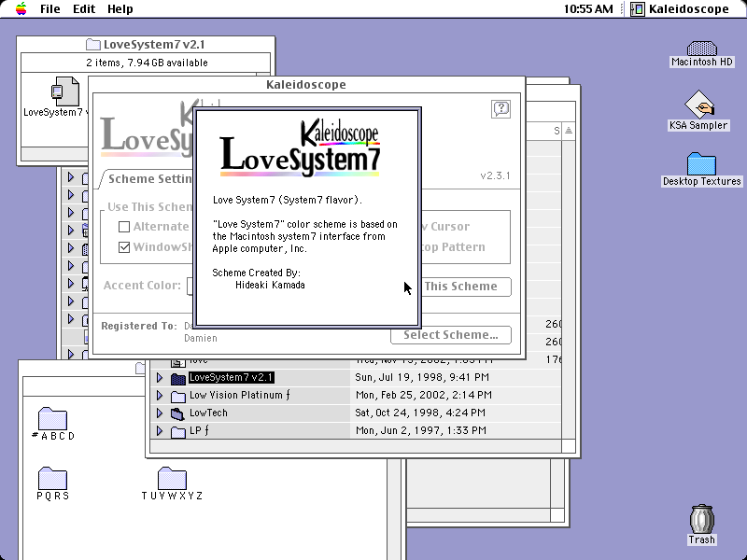Toggle the WindowShade checkbox
The width and height of the screenshot is (747, 560).
coord(124,247)
